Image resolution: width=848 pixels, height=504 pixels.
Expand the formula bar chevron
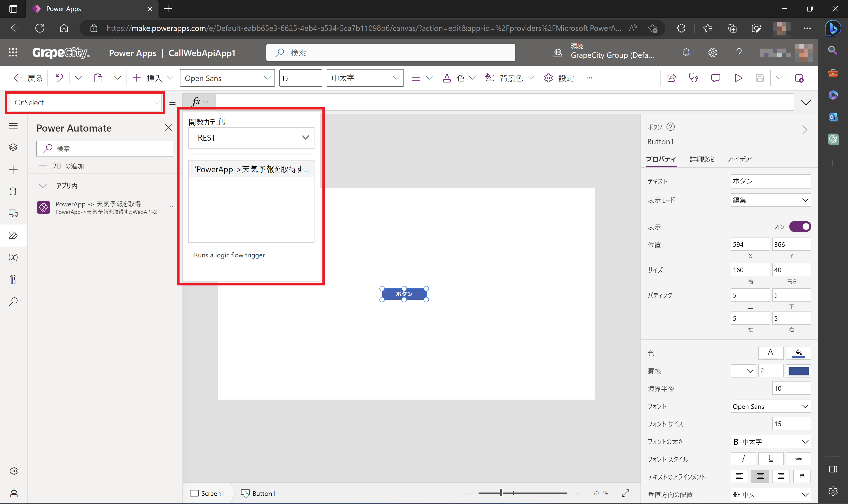[x=806, y=103]
